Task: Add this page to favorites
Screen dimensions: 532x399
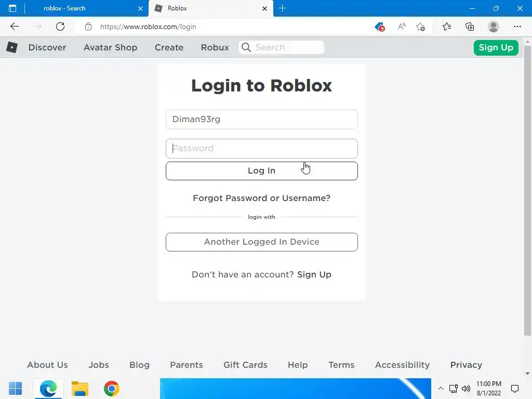Action: coord(421,26)
